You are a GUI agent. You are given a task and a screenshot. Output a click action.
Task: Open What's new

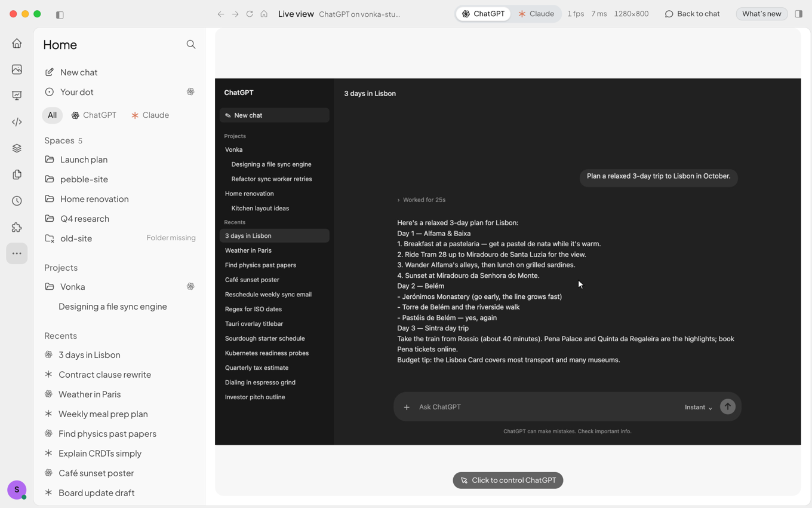pyautogui.click(x=761, y=13)
